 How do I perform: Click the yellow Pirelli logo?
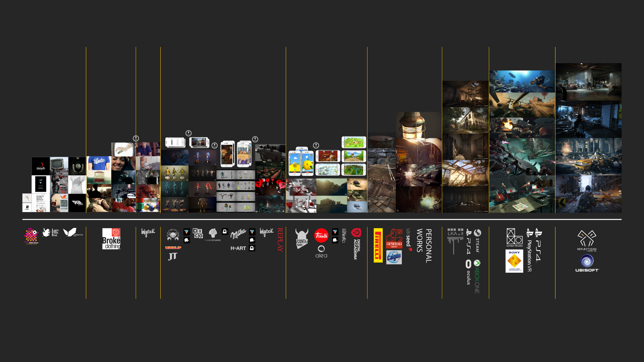(378, 245)
